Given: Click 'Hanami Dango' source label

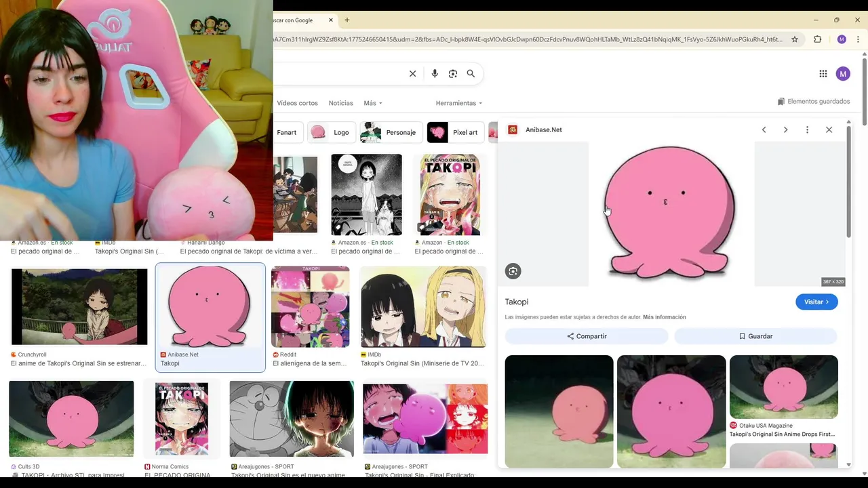Looking at the screenshot, I should (x=205, y=243).
